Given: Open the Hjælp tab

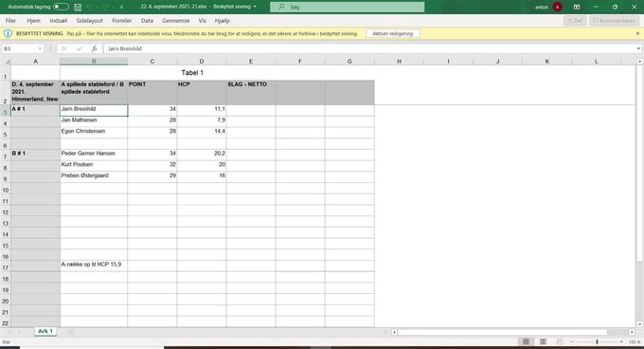Looking at the screenshot, I should [223, 21].
